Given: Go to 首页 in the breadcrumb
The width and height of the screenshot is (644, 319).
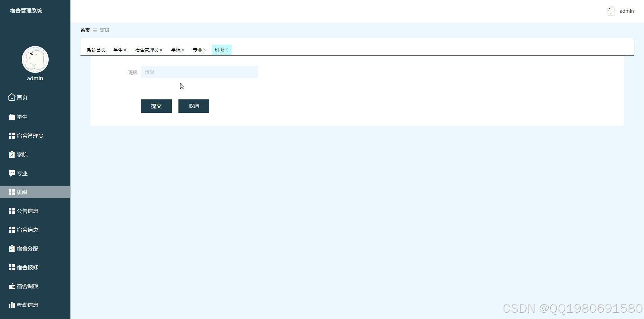Looking at the screenshot, I should pyautogui.click(x=85, y=30).
